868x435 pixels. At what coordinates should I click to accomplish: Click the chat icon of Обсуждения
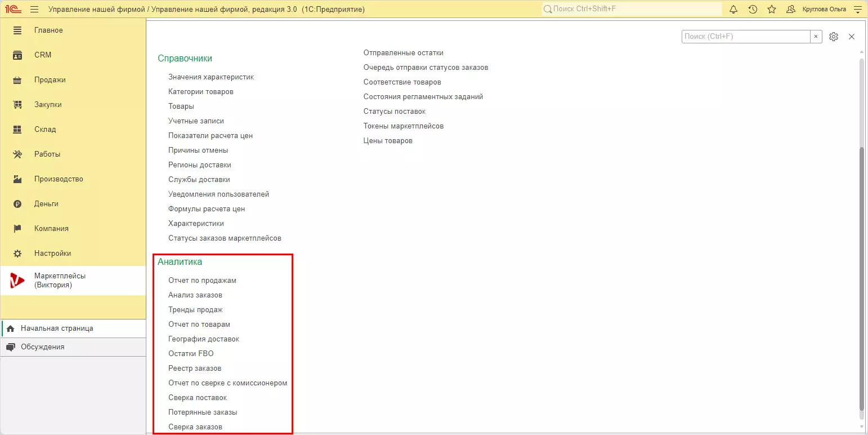pyautogui.click(x=10, y=347)
